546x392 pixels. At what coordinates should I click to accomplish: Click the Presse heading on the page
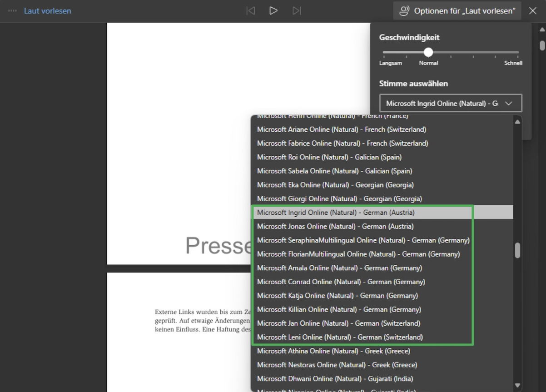click(218, 245)
